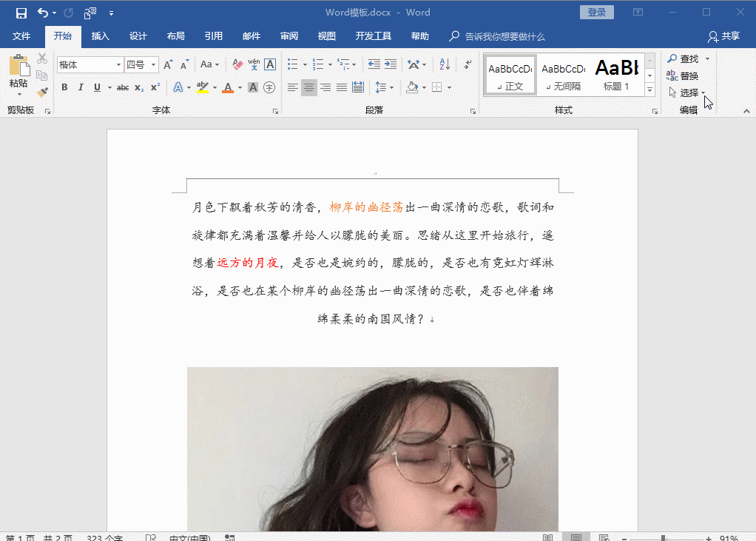Activate the Format Painter brush
756x541 pixels.
pos(42,92)
